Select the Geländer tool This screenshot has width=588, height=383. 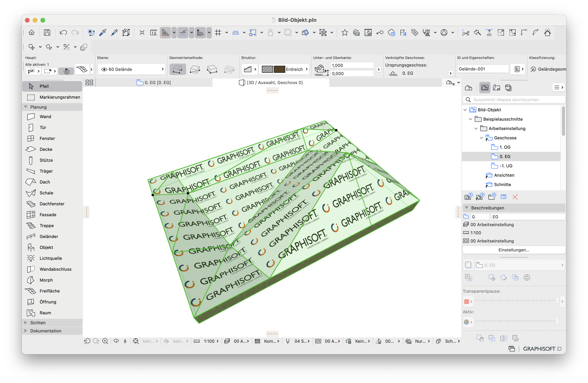(52, 236)
